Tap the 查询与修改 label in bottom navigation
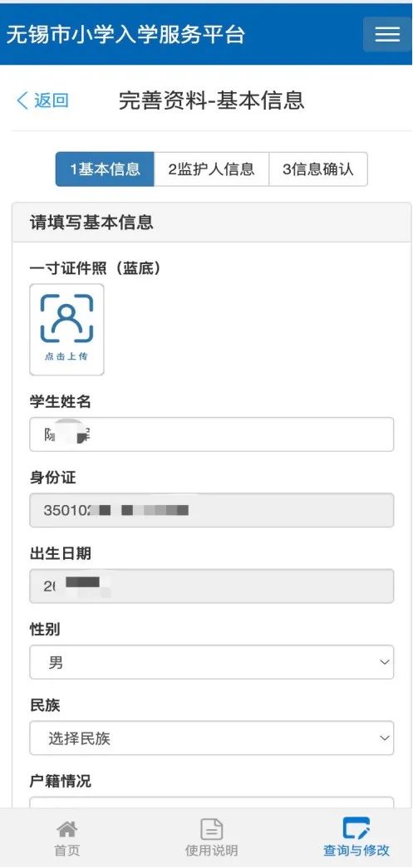This screenshot has width=413, height=868. click(356, 851)
